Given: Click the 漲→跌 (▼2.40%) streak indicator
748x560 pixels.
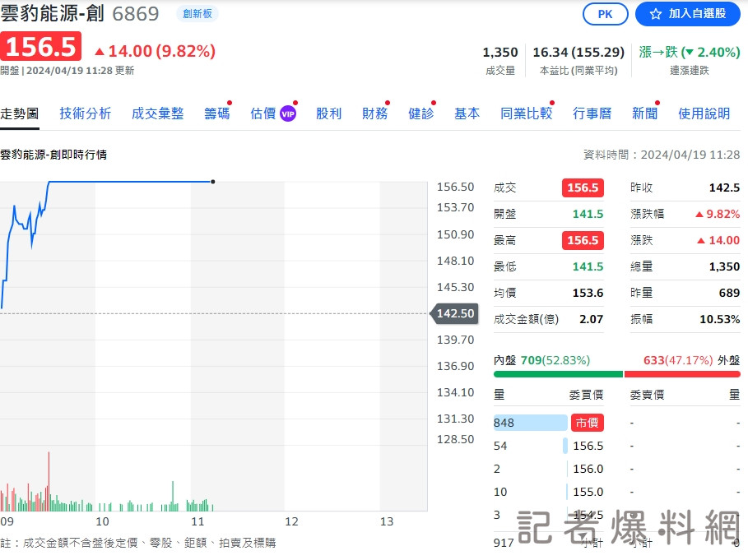Looking at the screenshot, I should point(690,52).
